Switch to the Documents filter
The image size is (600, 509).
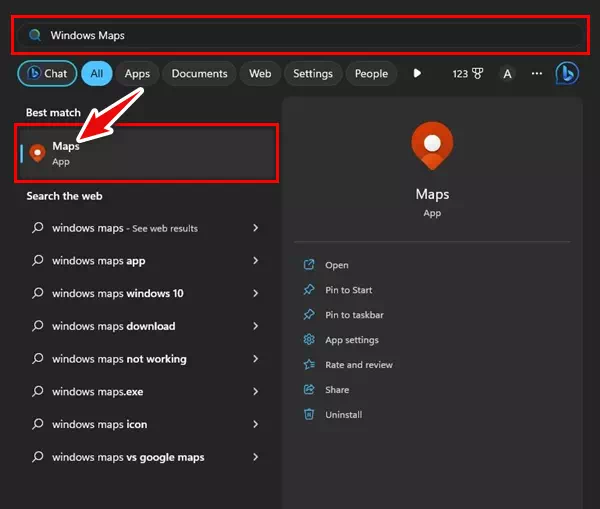click(199, 73)
